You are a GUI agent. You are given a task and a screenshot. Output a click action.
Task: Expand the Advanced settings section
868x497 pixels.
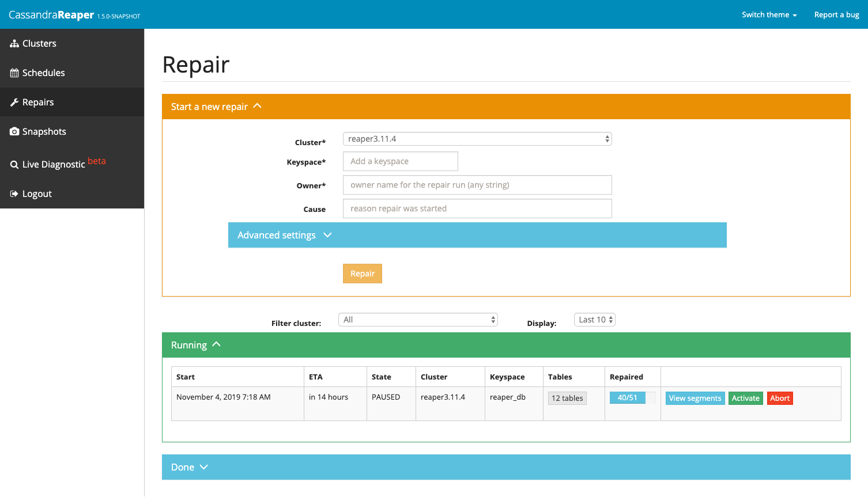(477, 235)
